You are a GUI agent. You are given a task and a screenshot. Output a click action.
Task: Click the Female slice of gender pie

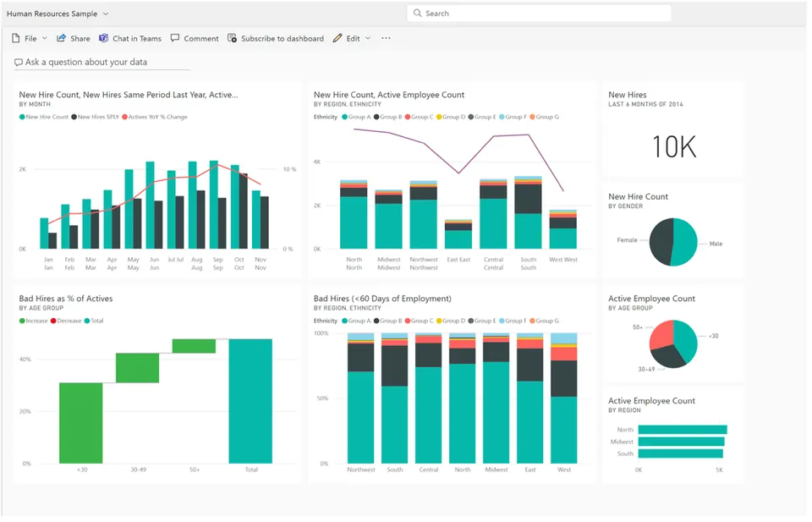(x=661, y=241)
